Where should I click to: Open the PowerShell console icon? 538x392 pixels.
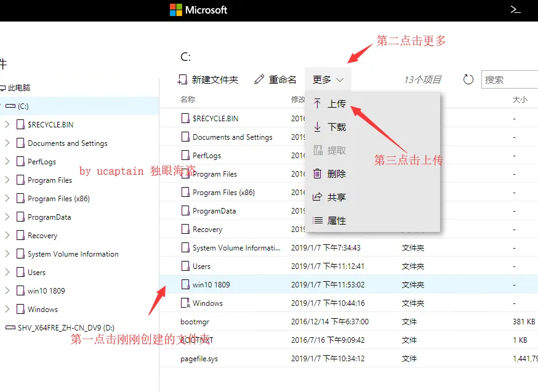515,10
